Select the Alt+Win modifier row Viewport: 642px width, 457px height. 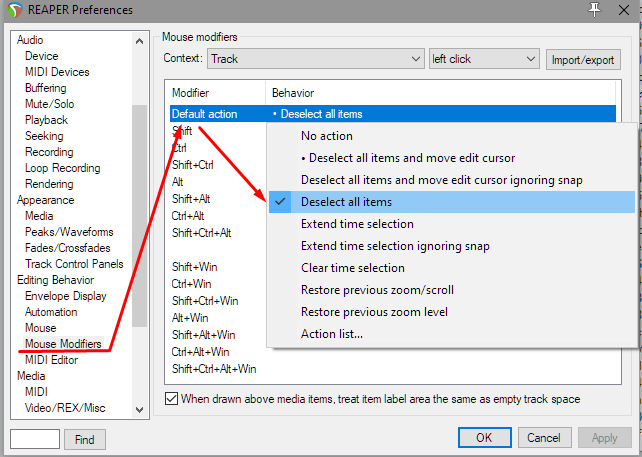pos(190,318)
